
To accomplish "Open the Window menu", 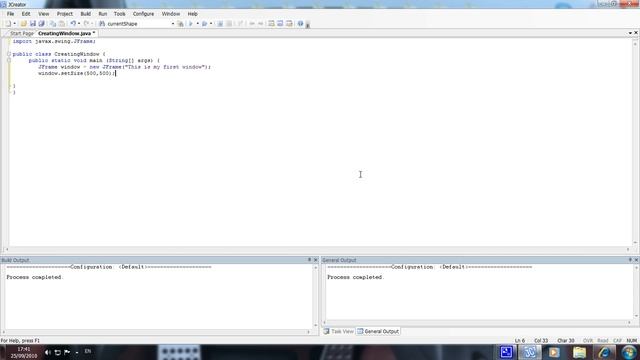I will [171, 14].
